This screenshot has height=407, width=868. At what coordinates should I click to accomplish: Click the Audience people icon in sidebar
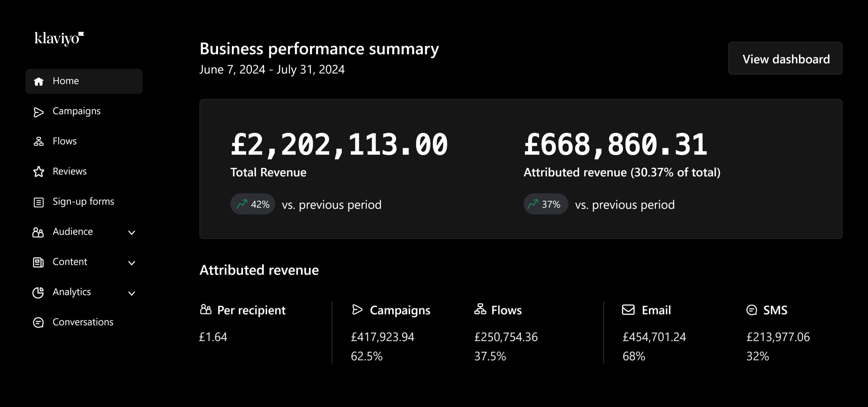click(38, 232)
